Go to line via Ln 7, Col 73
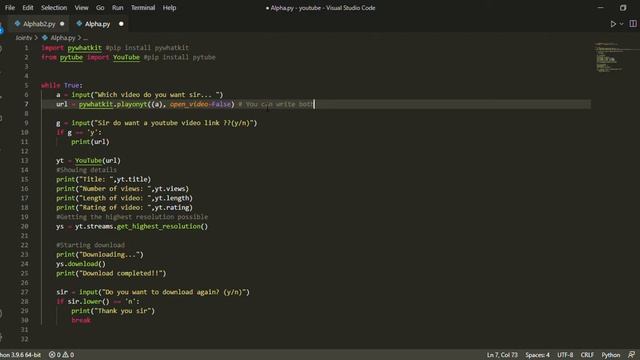The image size is (640, 360). point(502,355)
